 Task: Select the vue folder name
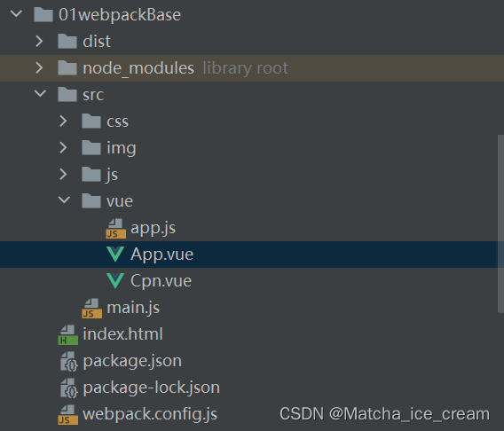120,201
